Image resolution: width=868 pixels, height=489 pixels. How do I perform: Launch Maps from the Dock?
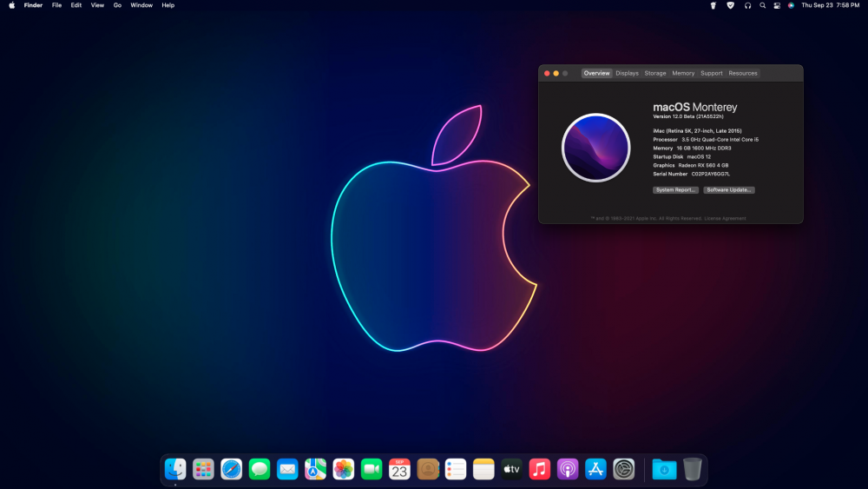315,469
